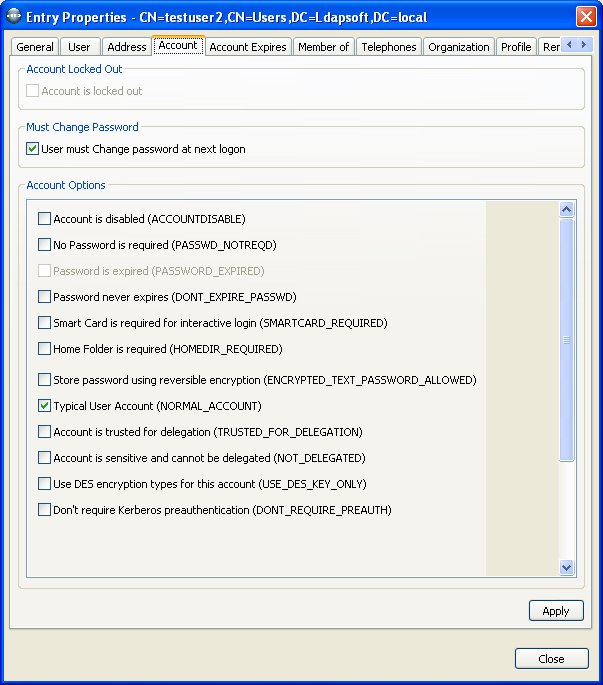Click the Close button at bottom
The height and width of the screenshot is (685, 603).
pos(551,659)
